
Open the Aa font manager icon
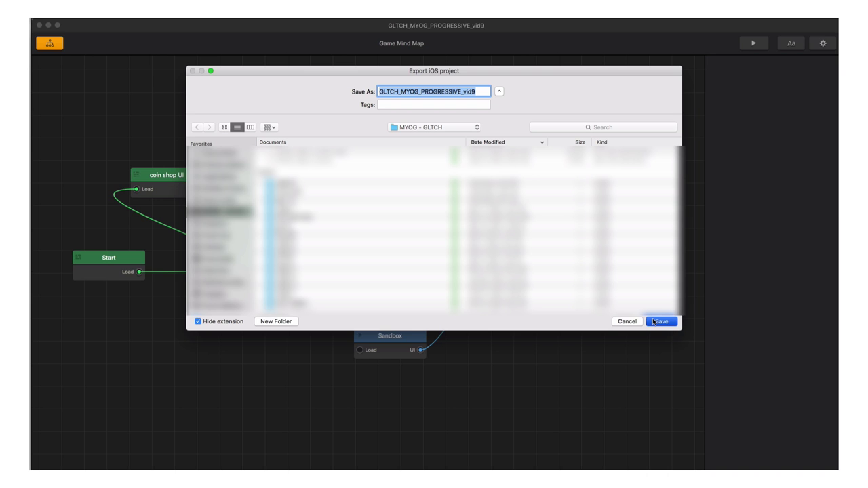(x=791, y=43)
